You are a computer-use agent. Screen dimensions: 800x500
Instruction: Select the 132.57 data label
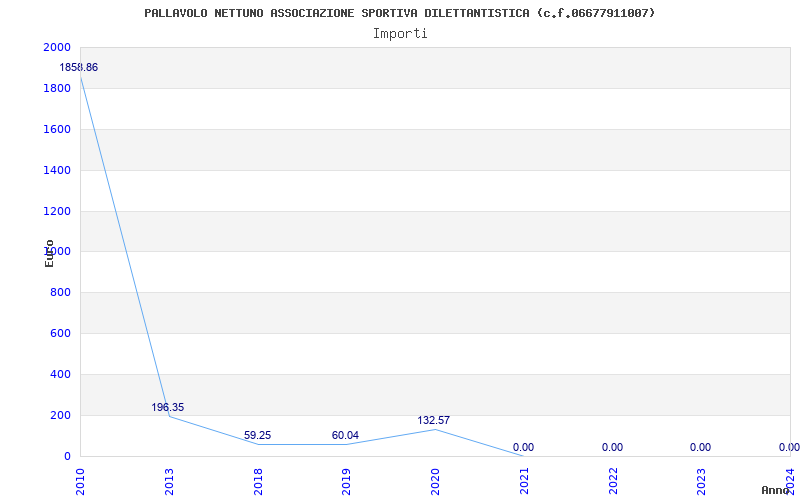click(434, 420)
